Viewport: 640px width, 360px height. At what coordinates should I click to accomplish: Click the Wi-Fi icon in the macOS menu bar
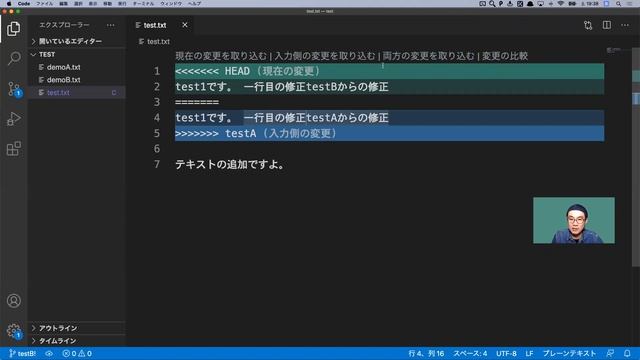561,4
